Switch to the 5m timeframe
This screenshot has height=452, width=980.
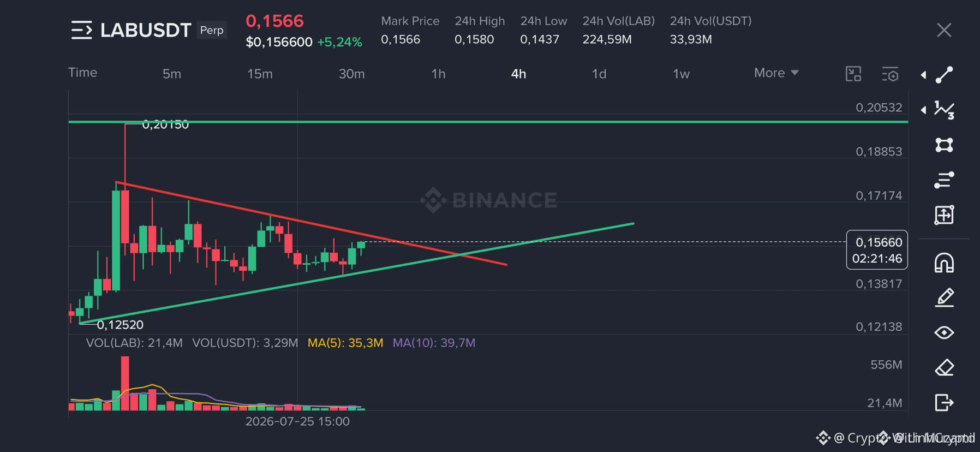172,74
